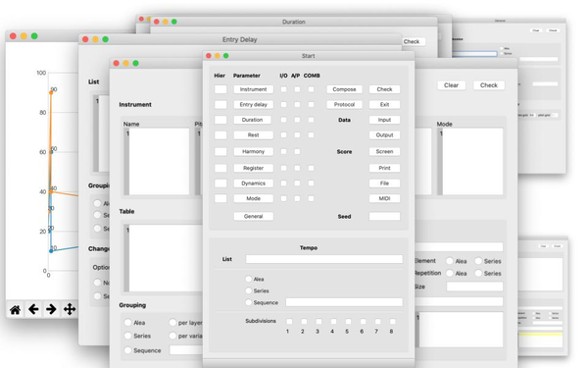Image resolution: width=588 pixels, height=368 pixels.
Task: Select the Pan move-cross tool icon
Action: coord(70,309)
